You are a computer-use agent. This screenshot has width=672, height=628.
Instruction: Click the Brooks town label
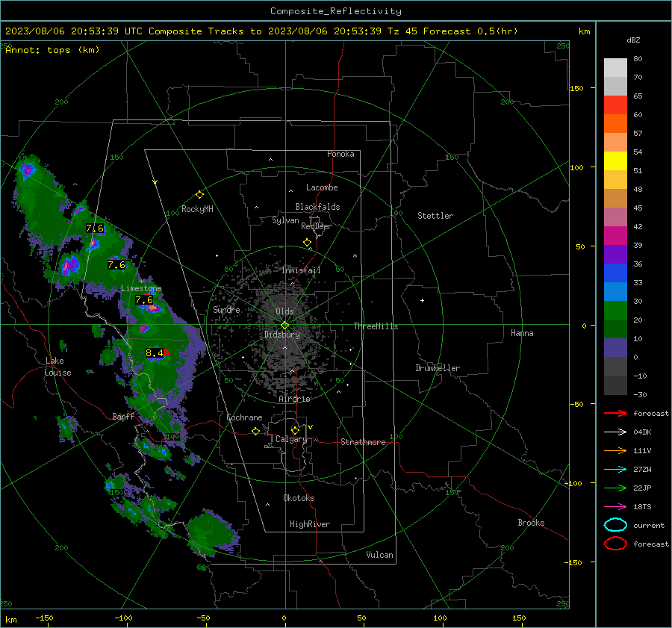[531, 523]
